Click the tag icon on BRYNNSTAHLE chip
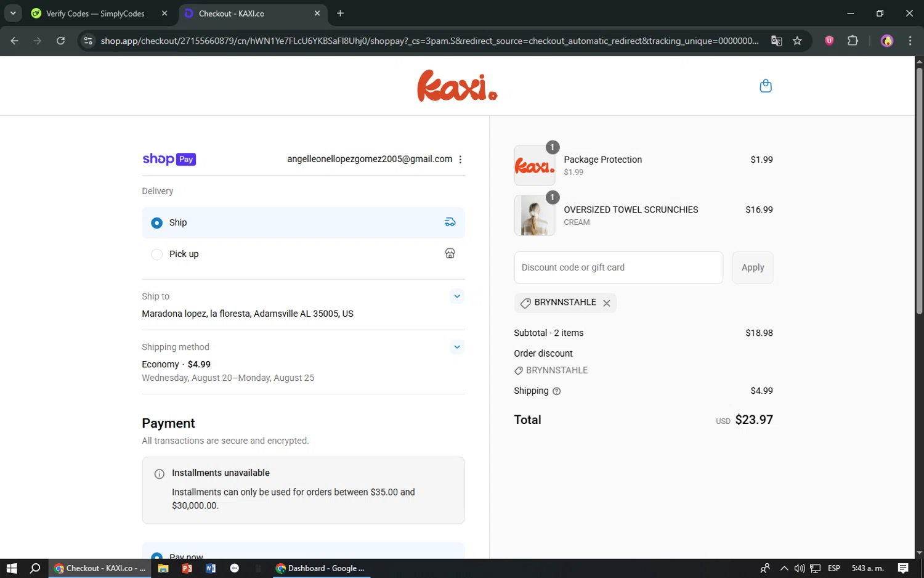Image resolution: width=924 pixels, height=578 pixels. (525, 303)
